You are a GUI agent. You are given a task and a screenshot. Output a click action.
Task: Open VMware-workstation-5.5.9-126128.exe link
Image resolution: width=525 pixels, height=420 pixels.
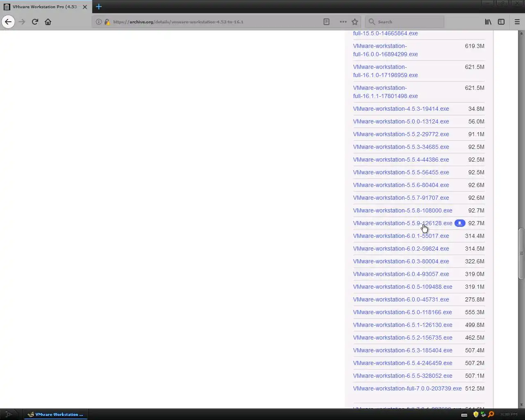(403, 223)
